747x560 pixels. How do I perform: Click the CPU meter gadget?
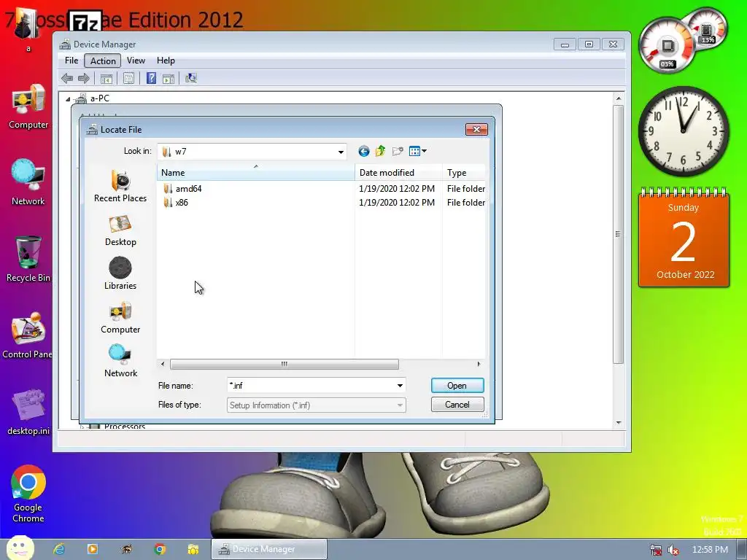(683, 41)
